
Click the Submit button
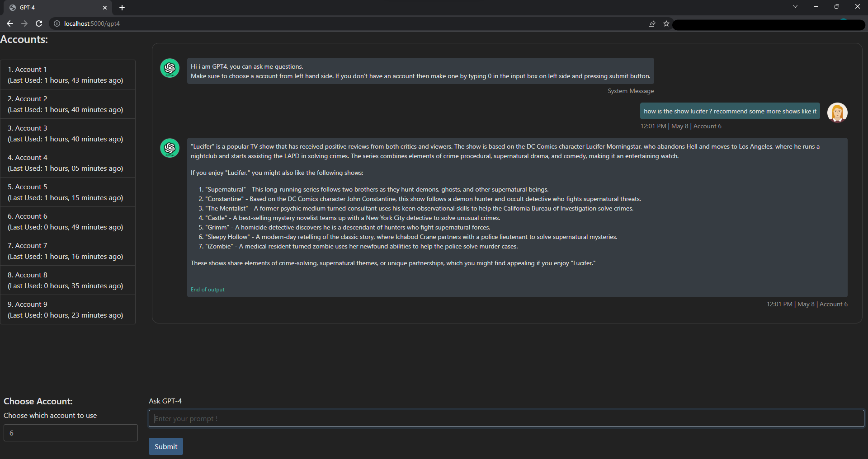(x=166, y=446)
